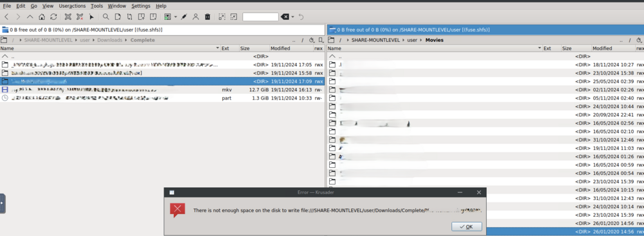Expand arrow before Complete in left breadcrumb

point(126,41)
